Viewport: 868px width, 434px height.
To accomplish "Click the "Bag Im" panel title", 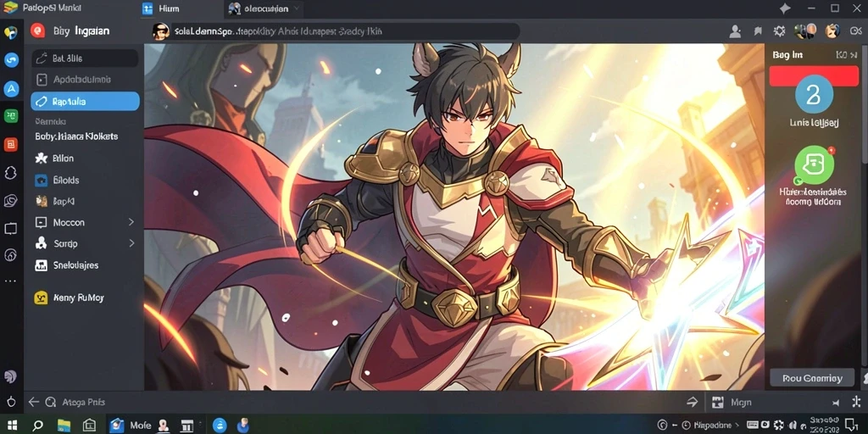I will click(787, 55).
